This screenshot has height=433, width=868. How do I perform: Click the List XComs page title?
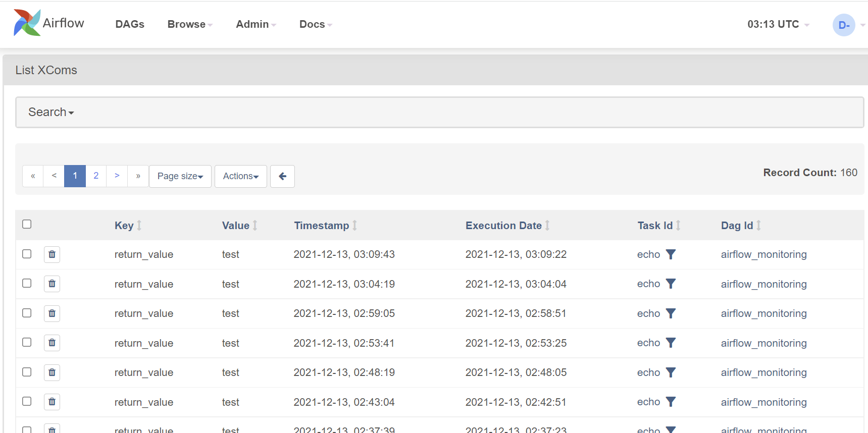[x=46, y=70]
